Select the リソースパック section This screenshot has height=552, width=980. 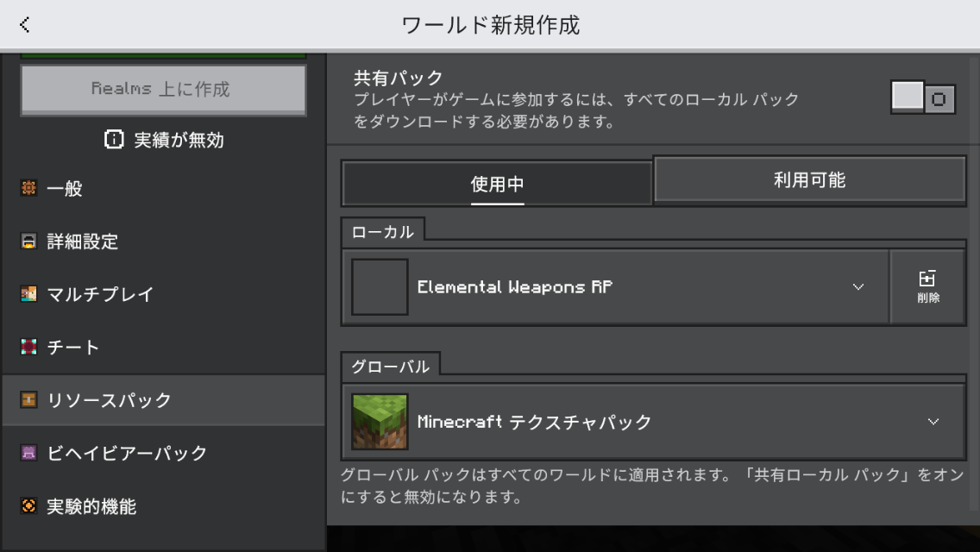click(164, 400)
